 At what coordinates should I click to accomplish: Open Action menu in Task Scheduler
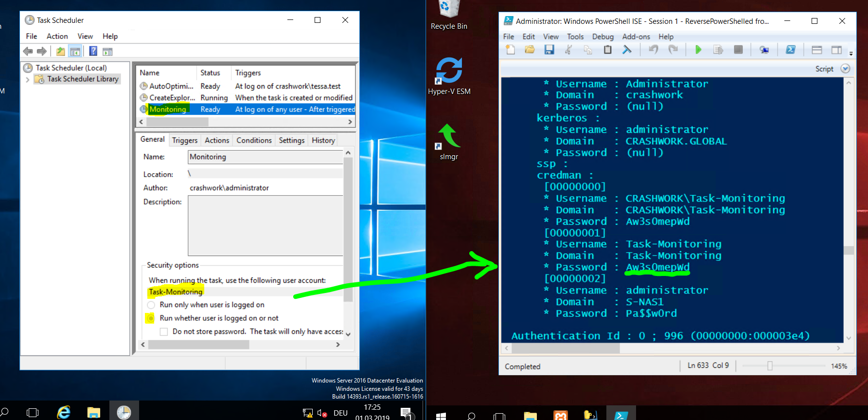(57, 36)
